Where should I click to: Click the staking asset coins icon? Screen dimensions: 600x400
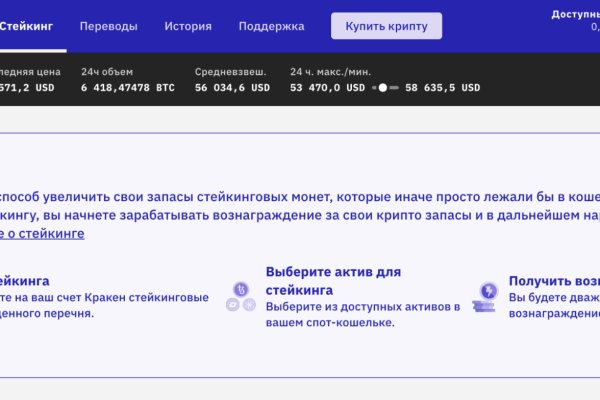[241, 297]
